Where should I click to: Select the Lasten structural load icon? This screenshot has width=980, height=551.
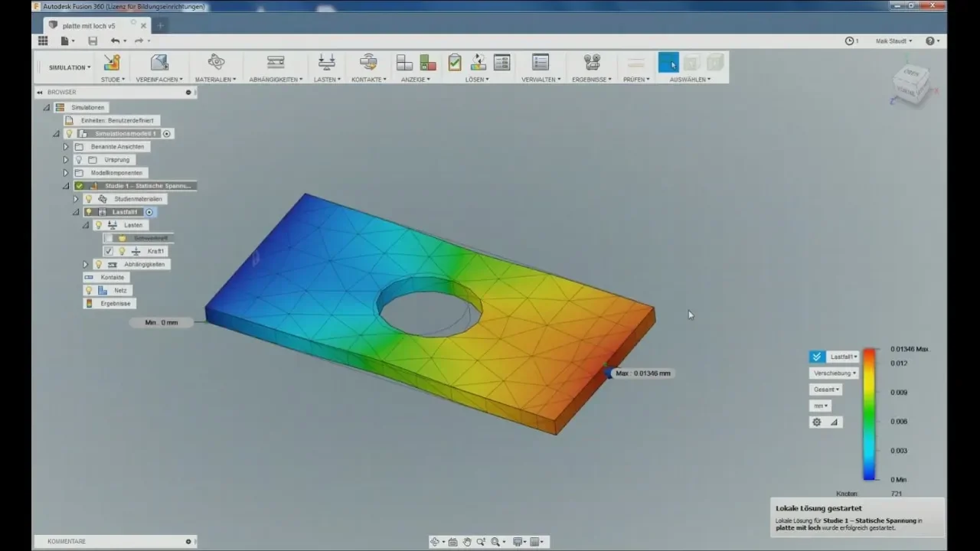click(x=327, y=62)
